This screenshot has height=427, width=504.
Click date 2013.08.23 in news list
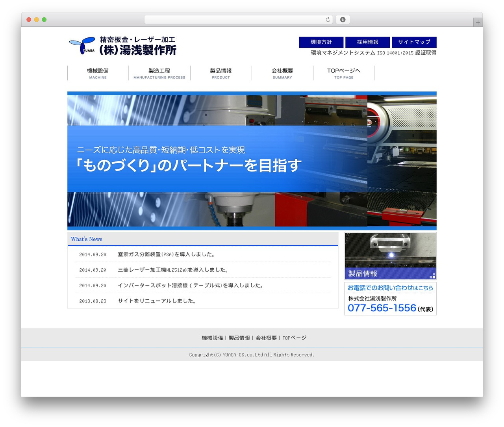tap(93, 301)
